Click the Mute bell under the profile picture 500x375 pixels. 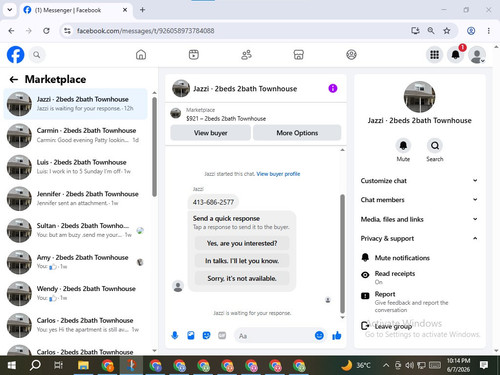pyautogui.click(x=403, y=146)
